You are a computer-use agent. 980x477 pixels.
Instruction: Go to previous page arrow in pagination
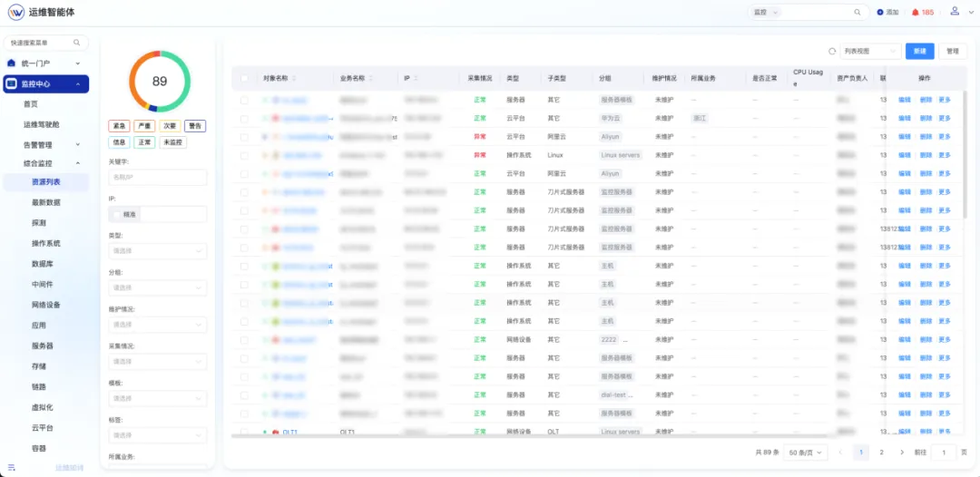coord(840,452)
